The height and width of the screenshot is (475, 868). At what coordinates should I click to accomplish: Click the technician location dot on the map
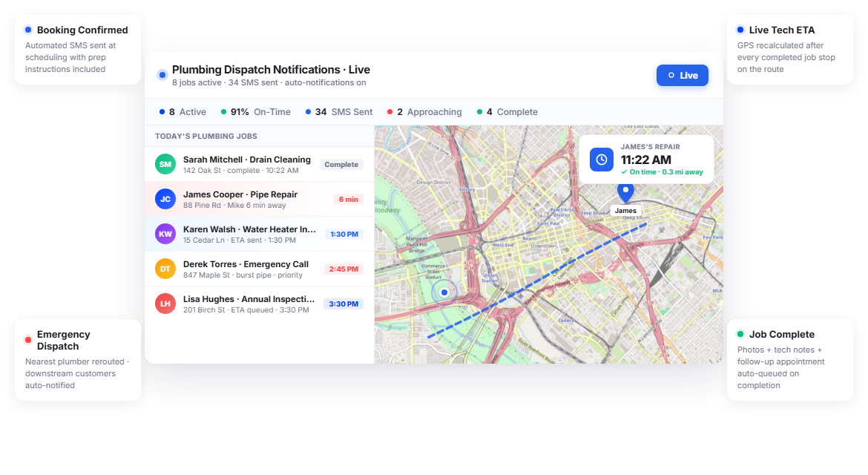point(444,292)
